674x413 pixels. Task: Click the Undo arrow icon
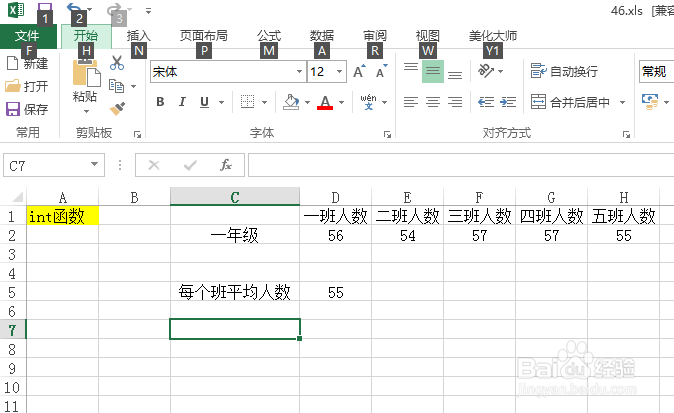74,8
